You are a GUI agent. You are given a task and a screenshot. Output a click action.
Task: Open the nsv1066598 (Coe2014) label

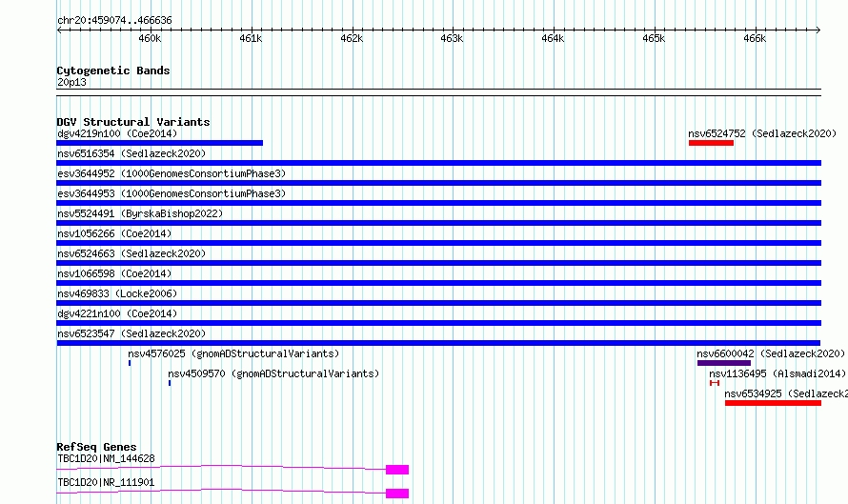[x=114, y=273]
